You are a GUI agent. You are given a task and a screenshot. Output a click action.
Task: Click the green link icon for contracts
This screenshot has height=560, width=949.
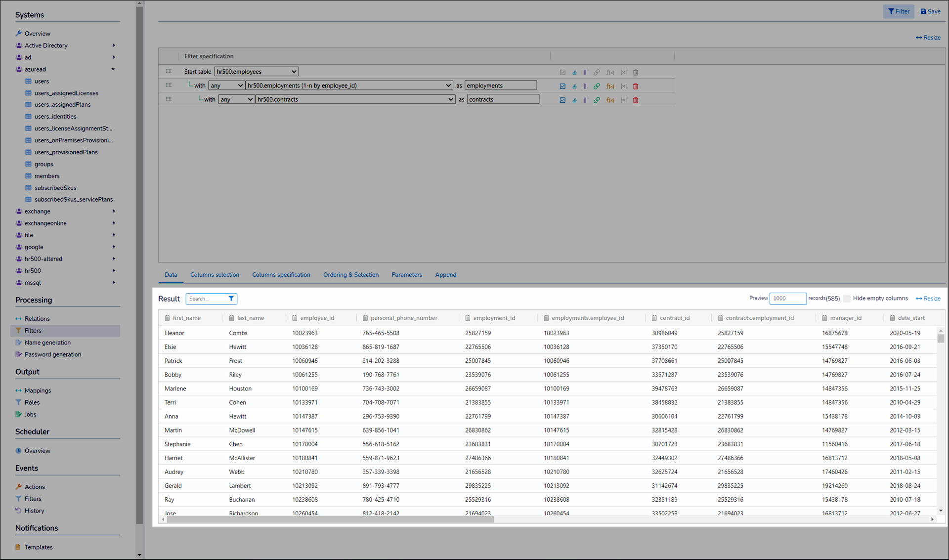coord(597,100)
